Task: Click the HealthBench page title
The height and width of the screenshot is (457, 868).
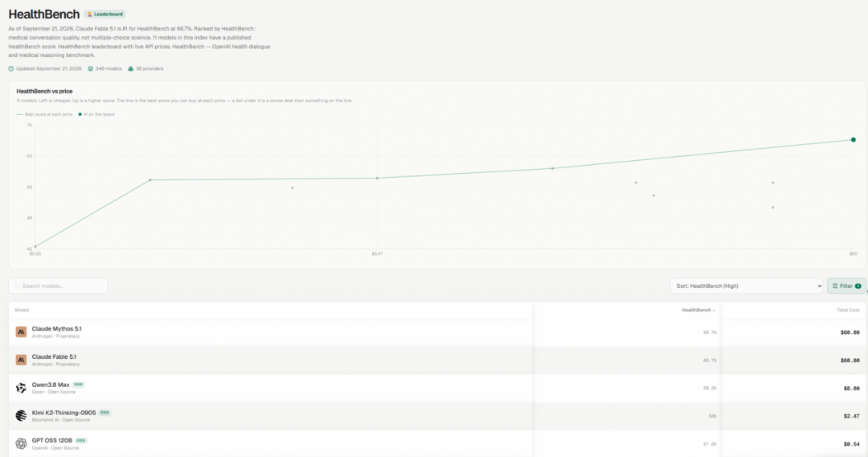Action: 43,14
